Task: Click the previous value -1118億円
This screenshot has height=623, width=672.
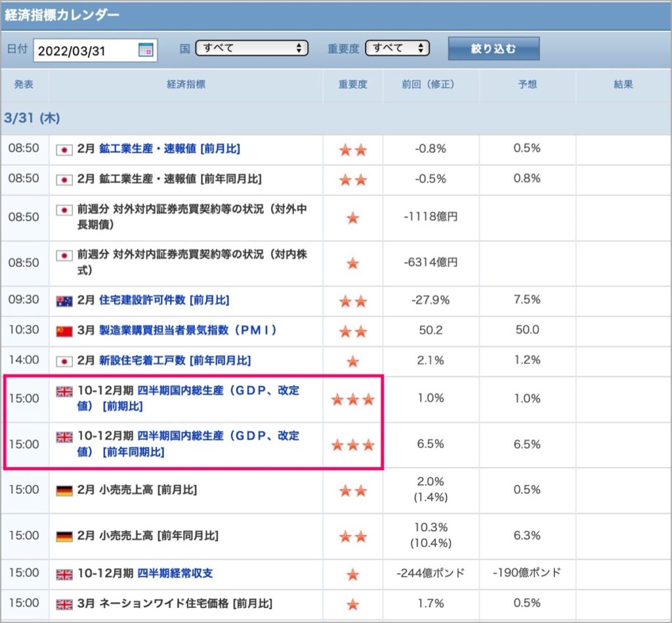Action: (430, 216)
